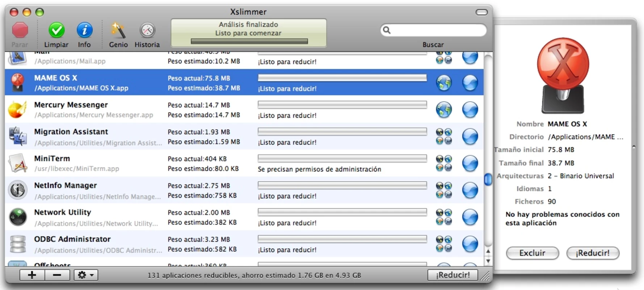The width and height of the screenshot is (644, 290).
Task: Click languages globe icon in MAME OS X row
Action: [444, 83]
